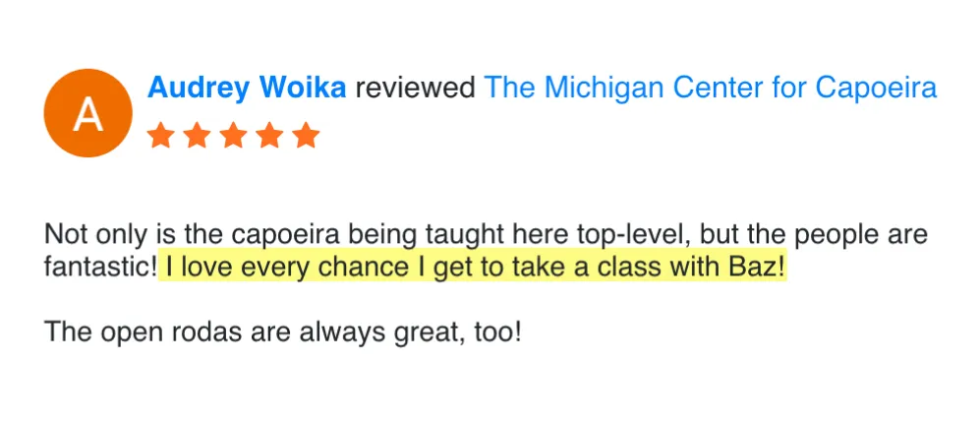
Task: Click the orange avatar with letter A
Action: point(87,113)
